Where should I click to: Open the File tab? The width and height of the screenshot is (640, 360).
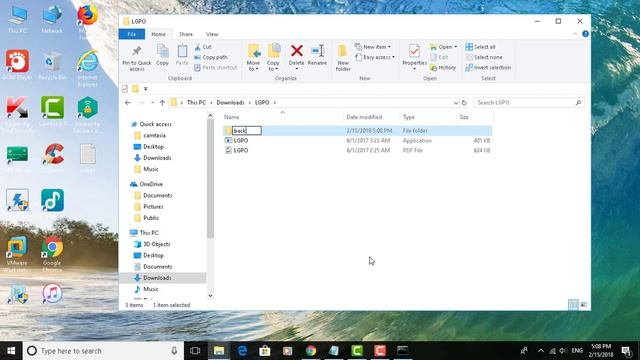tap(131, 34)
